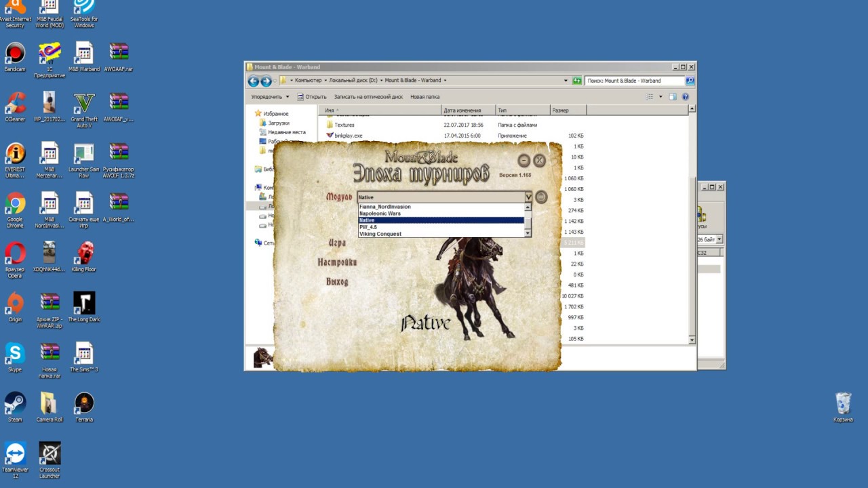Viewport: 868px width, 488px height.
Task: Select Viking Conquest module
Action: (x=441, y=234)
